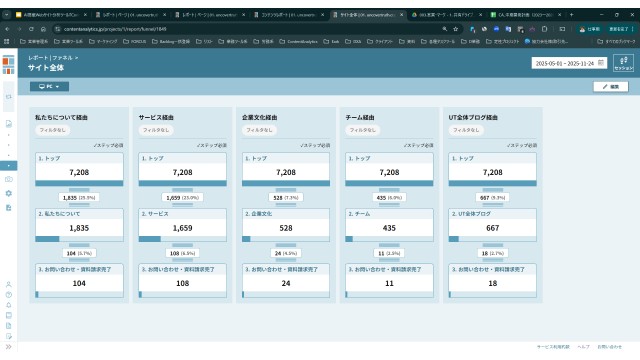Screen dimensions: 640x360
Task: Click the file icon below the settings gear
Action: 9,208
